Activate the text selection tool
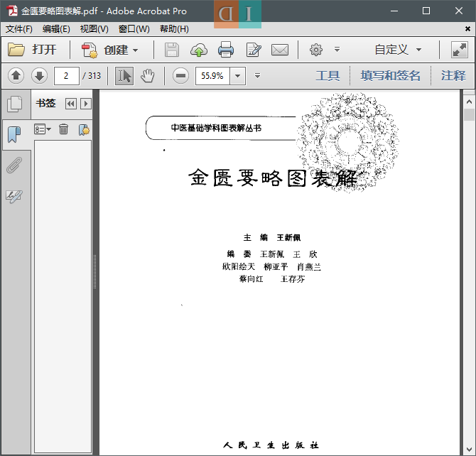Image resolution: width=476 pixels, height=456 pixels. tap(124, 76)
